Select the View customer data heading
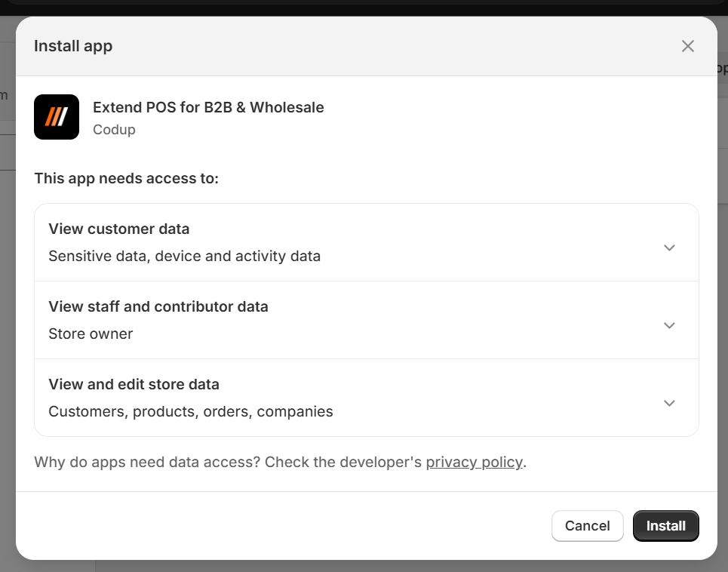The image size is (728, 572). click(119, 229)
